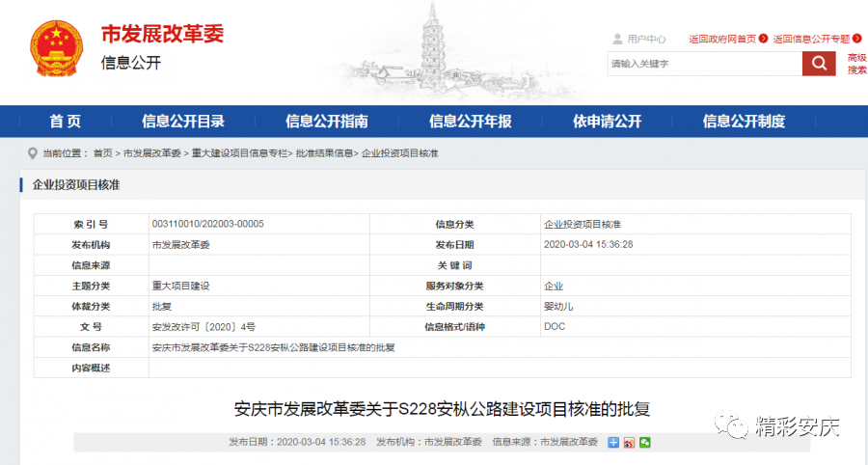This screenshot has height=465, width=868.
Task: Open the 批准结果信息 breadcrumb link
Action: (324, 153)
